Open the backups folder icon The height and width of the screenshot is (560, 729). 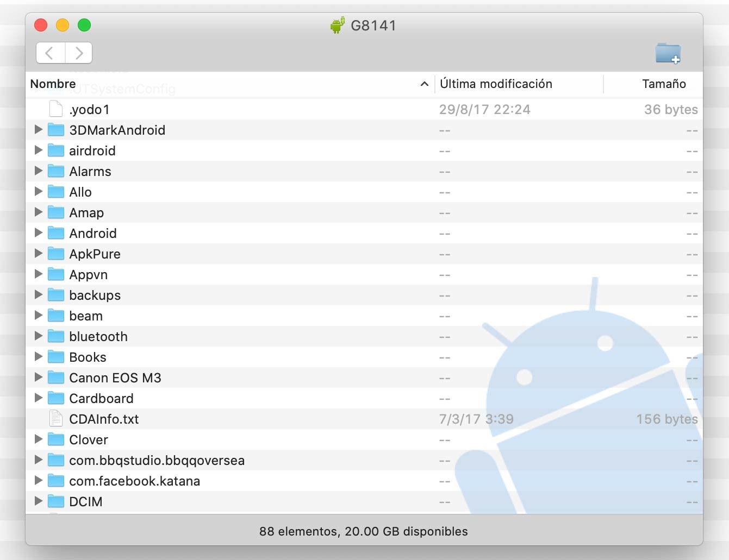pos(57,295)
